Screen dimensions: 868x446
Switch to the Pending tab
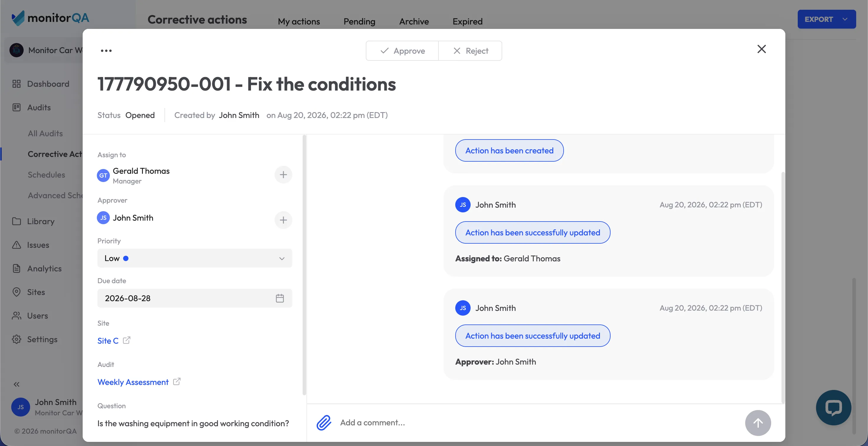[x=359, y=21]
